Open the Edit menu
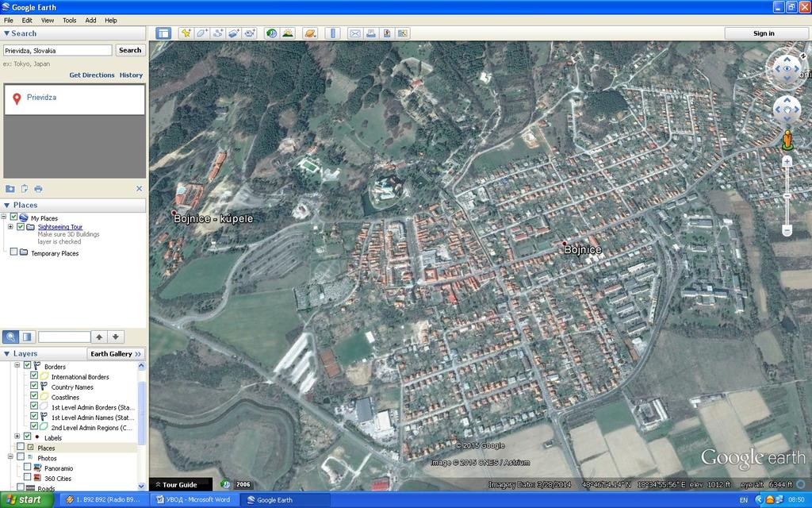 [27, 20]
